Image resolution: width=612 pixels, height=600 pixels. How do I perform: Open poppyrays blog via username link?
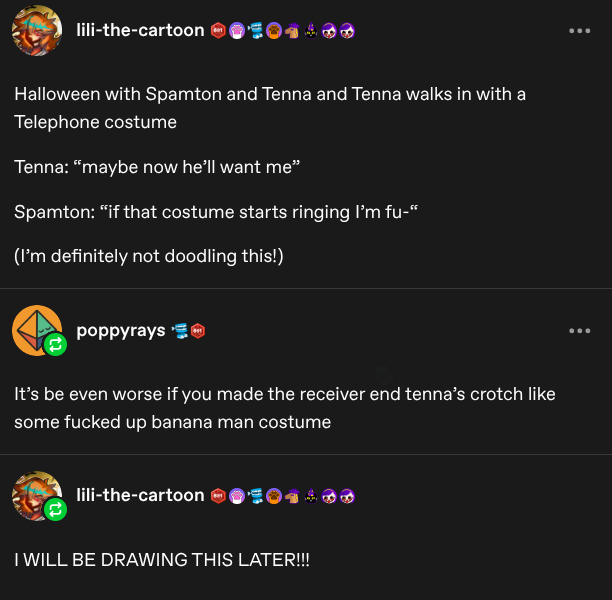tap(121, 331)
